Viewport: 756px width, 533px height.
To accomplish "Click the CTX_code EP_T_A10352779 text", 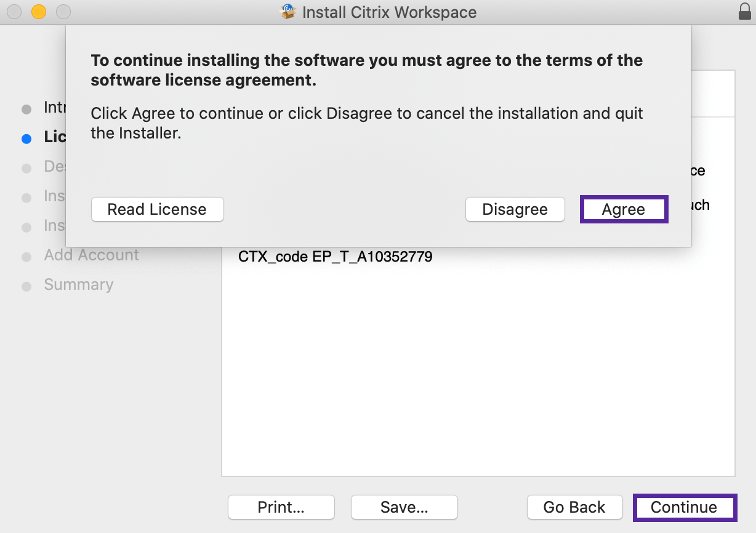I will [335, 257].
